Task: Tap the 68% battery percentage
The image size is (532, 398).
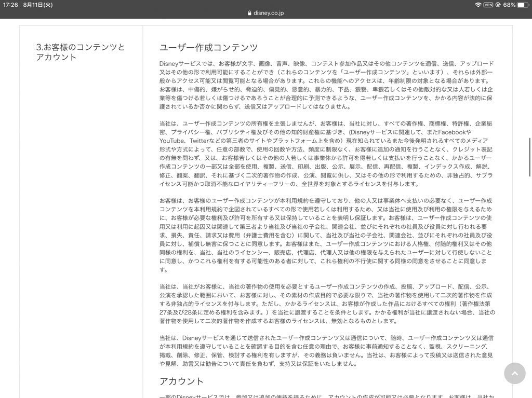Action: 509,5
